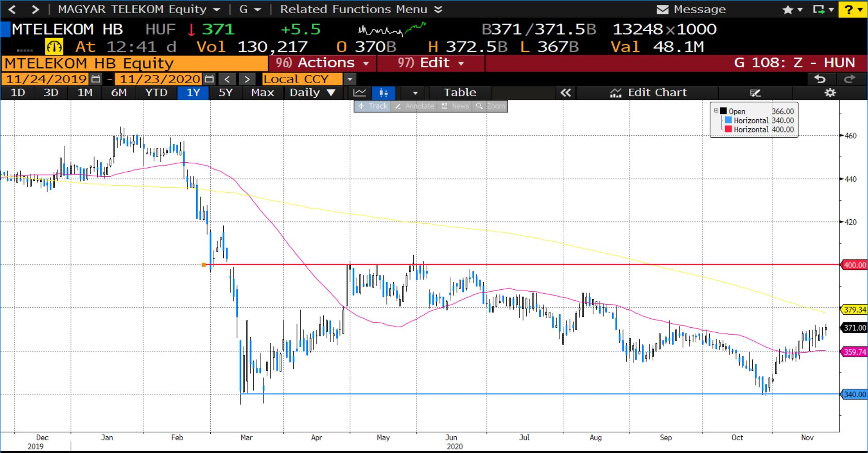Click the MTELEKOM HB Equity security field
This screenshot has height=453, width=868.
[x=135, y=63]
